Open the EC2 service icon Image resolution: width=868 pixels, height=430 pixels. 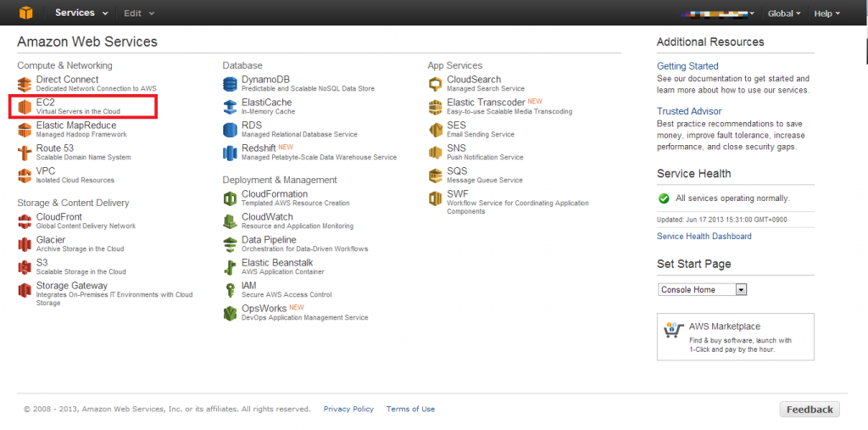[x=25, y=106]
